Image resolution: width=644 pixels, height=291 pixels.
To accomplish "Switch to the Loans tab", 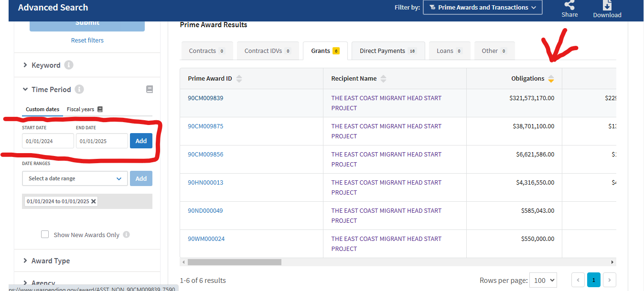I will click(450, 51).
